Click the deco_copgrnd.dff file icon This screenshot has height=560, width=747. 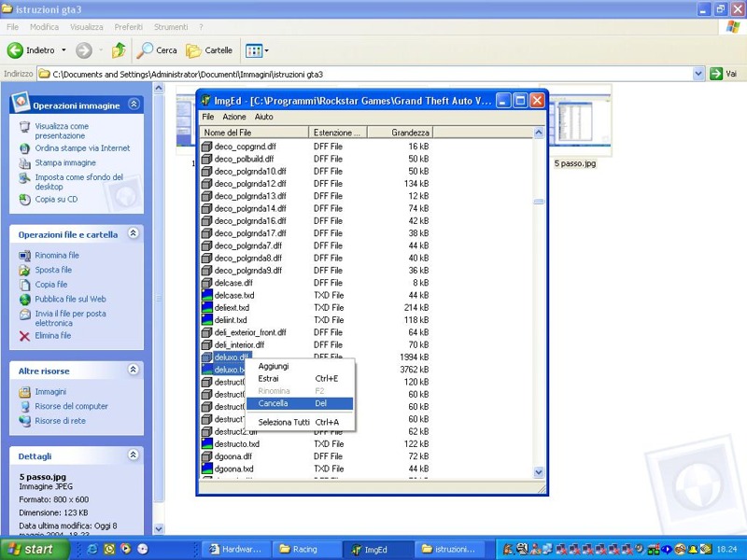(x=207, y=147)
